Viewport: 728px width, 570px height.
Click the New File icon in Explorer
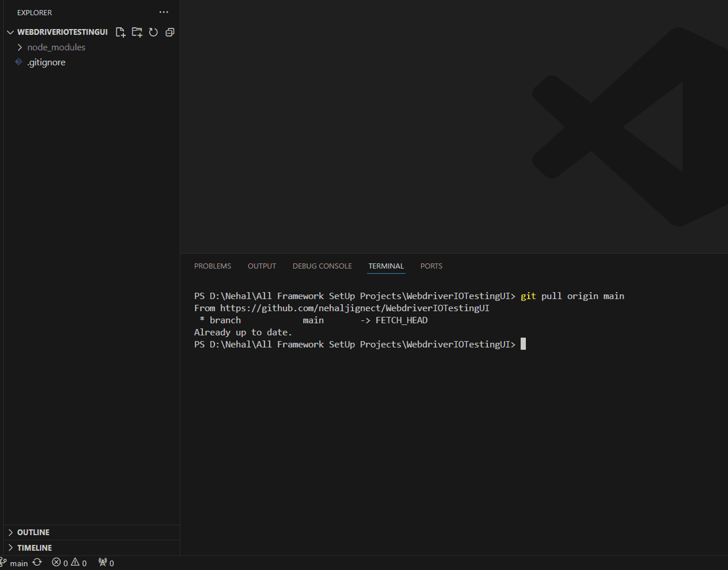(121, 32)
